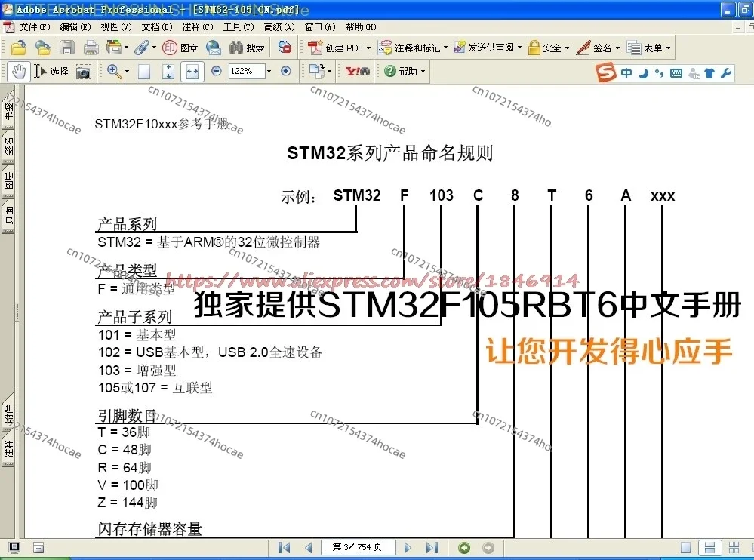This screenshot has width=754, height=560.
Task: Open 搜索 search with binoculars icon
Action: pyautogui.click(x=247, y=48)
